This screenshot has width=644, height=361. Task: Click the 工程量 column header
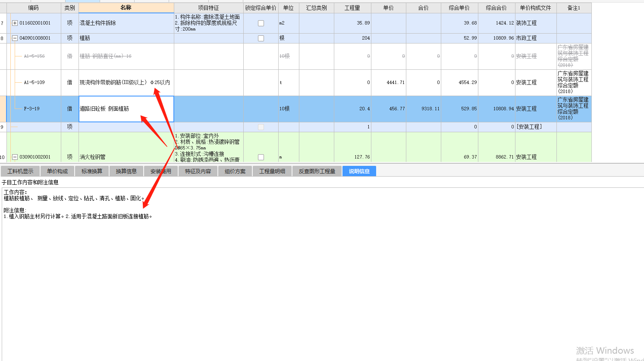(x=352, y=8)
